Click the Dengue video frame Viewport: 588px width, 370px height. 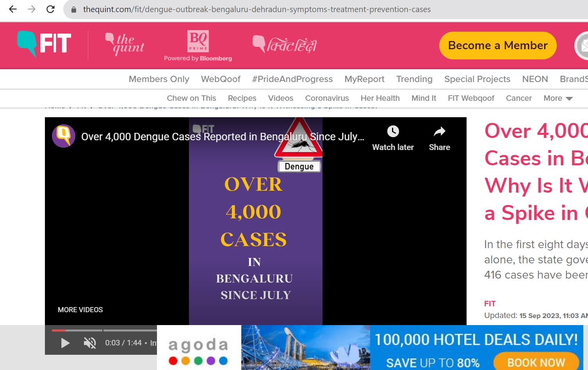coord(256,221)
